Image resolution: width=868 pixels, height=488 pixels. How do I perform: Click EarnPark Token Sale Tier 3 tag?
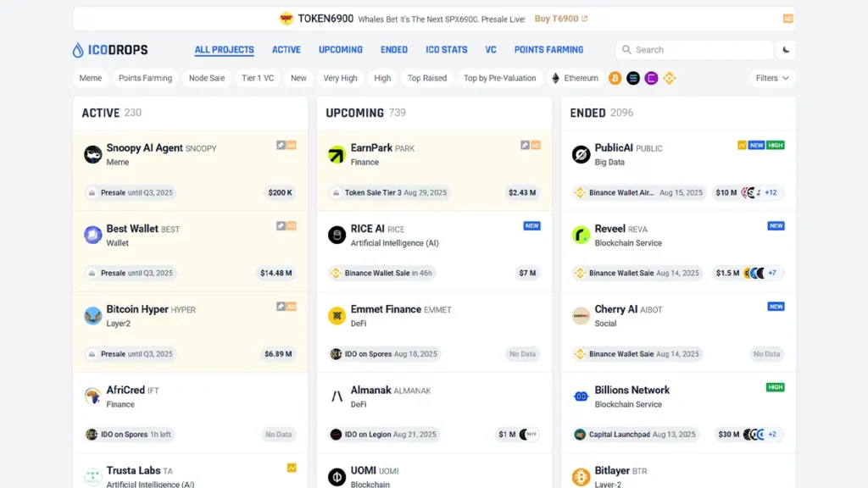[389, 192]
